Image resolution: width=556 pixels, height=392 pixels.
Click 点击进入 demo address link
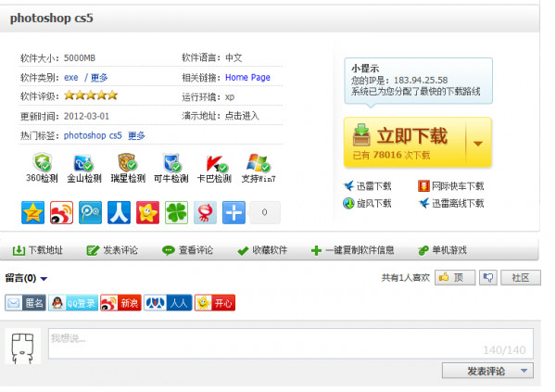(x=242, y=116)
